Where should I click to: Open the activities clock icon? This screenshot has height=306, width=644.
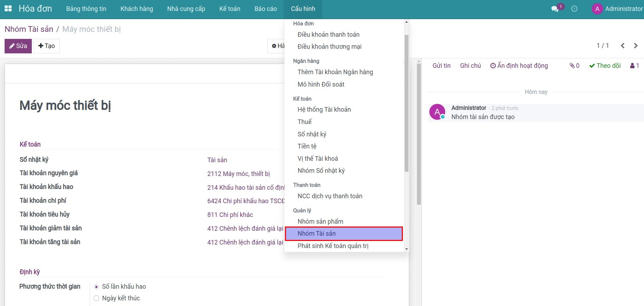point(574,9)
